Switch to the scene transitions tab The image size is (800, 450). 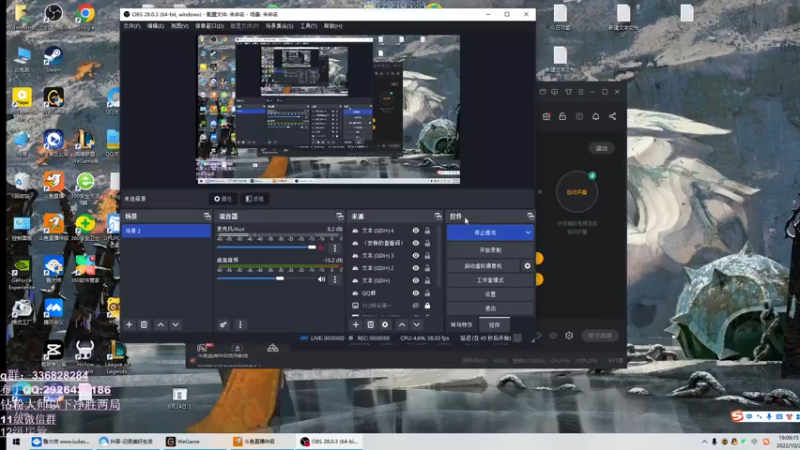461,325
